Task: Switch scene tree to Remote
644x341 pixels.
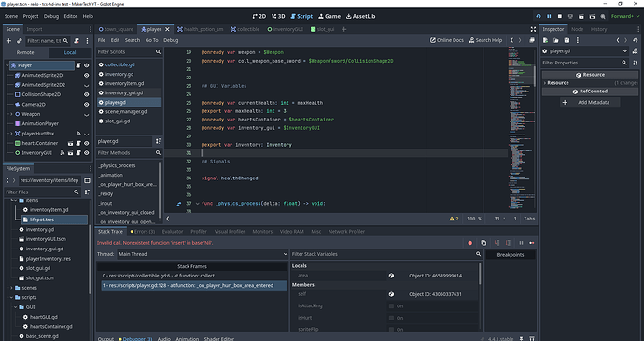Action: pos(25,52)
